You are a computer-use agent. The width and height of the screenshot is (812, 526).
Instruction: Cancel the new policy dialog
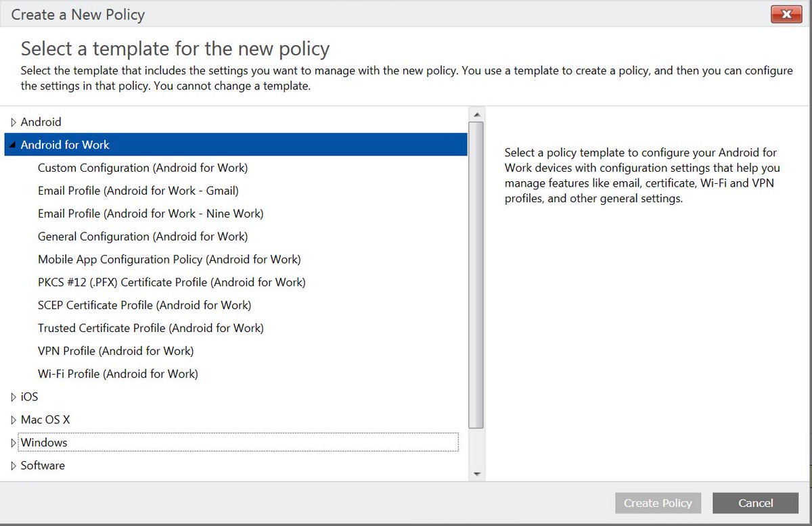click(755, 503)
